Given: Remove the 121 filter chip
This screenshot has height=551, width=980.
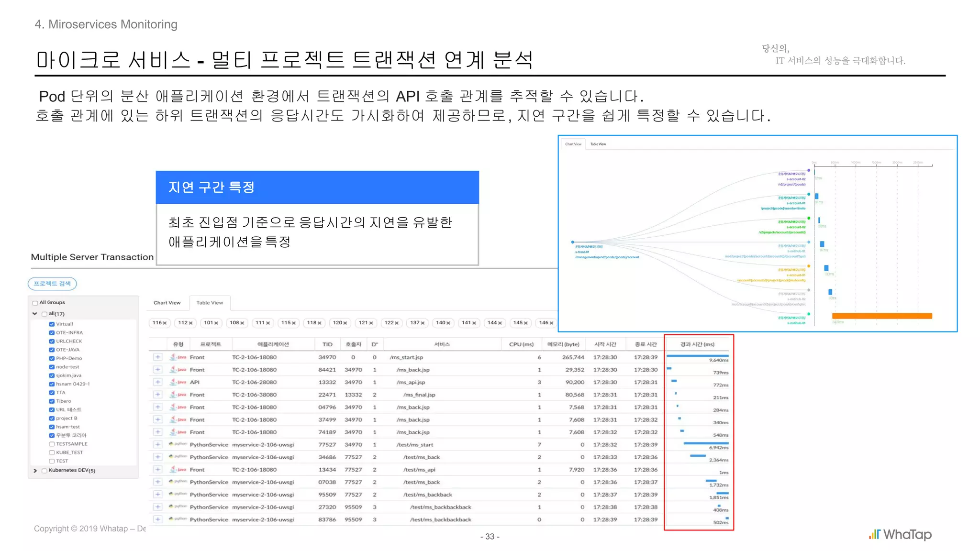Looking at the screenshot, I should [371, 323].
